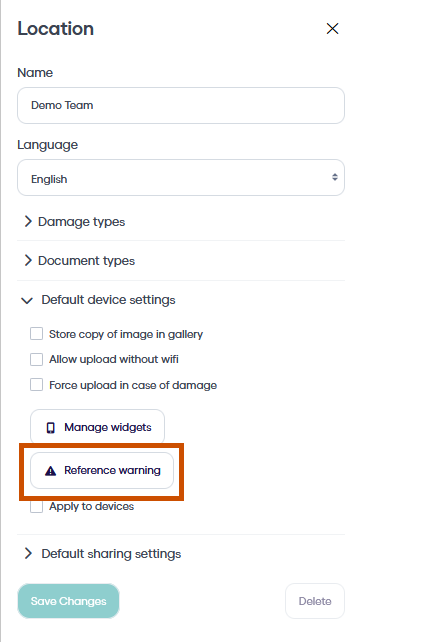Click the Delete button

point(315,601)
